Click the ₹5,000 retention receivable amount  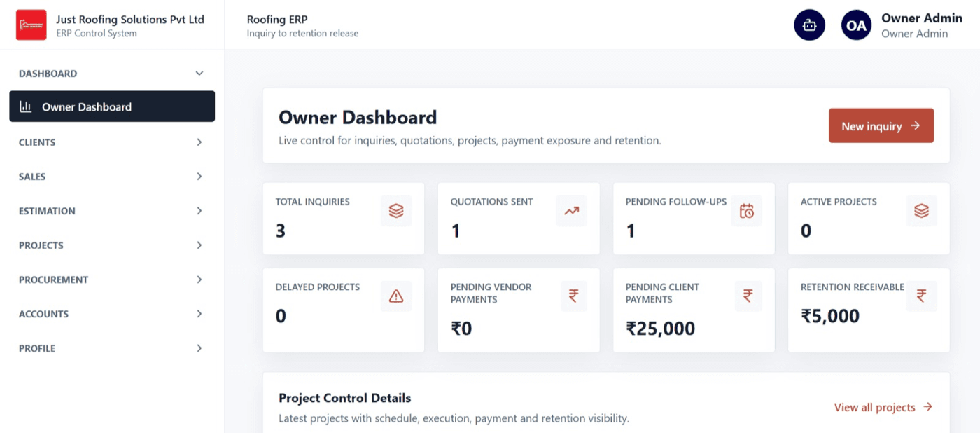pyautogui.click(x=830, y=316)
